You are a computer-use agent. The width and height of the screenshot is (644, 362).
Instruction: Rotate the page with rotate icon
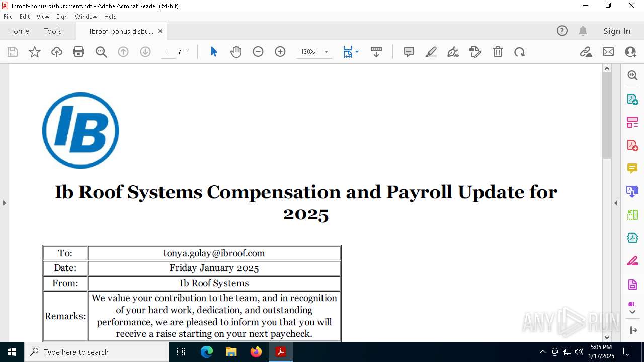pos(520,52)
